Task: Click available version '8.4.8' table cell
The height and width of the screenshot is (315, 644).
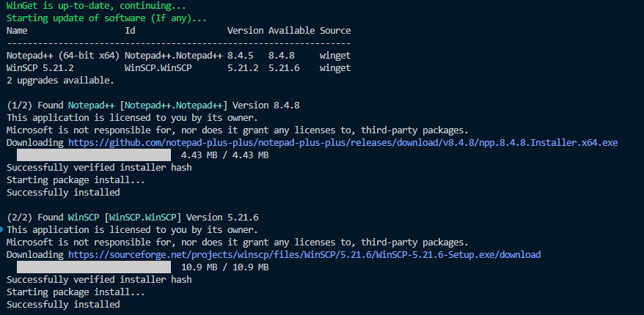Action: click(282, 56)
